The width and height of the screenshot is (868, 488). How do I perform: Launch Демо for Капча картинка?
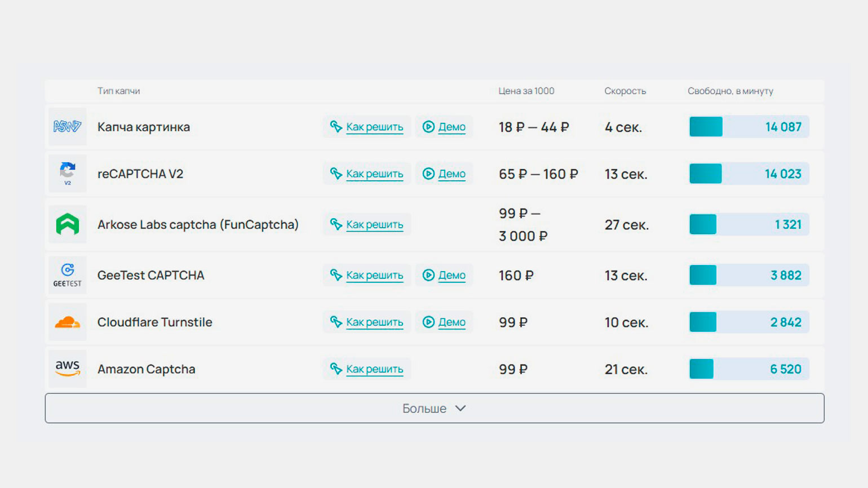point(451,127)
